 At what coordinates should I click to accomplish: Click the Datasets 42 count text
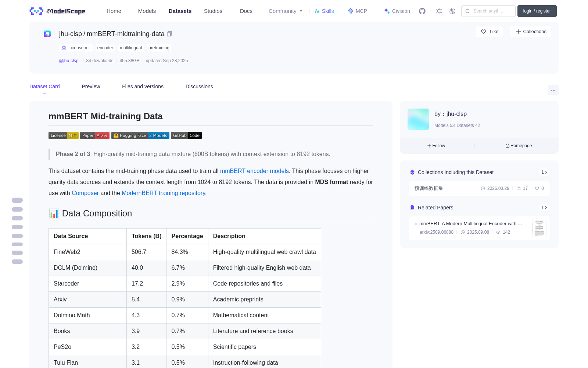(x=468, y=125)
